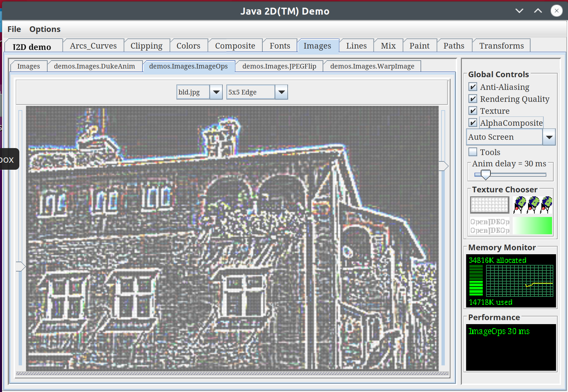Image resolution: width=568 pixels, height=392 pixels.
Task: Switch to the Transforms tab
Action: [x=501, y=46]
